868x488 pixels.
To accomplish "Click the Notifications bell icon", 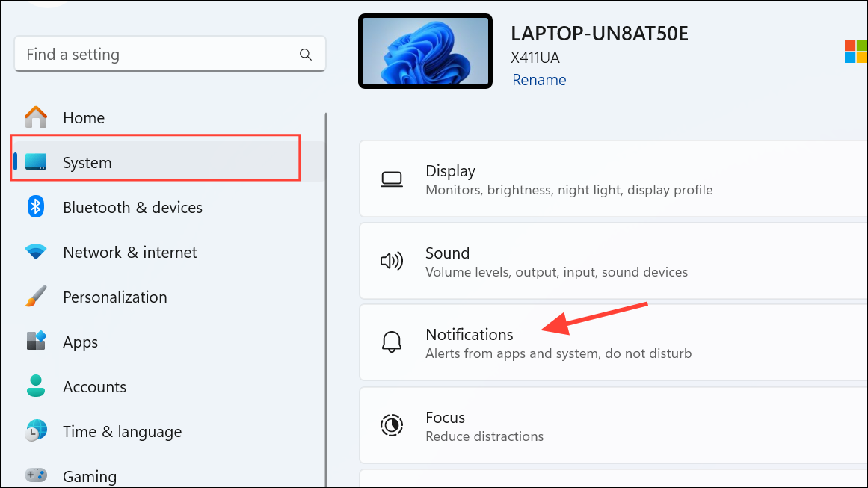I will pos(391,342).
